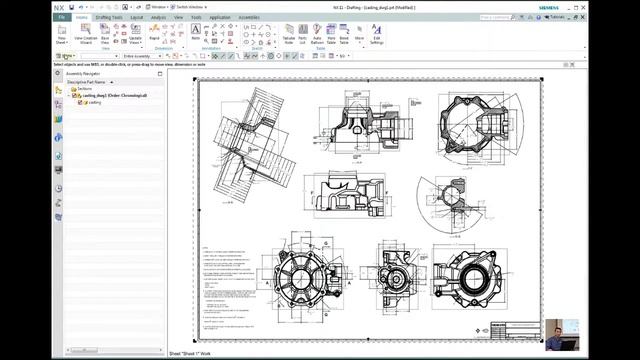Open the Menu dropdown in selection bar
This screenshot has height=360, width=640.
[65, 56]
